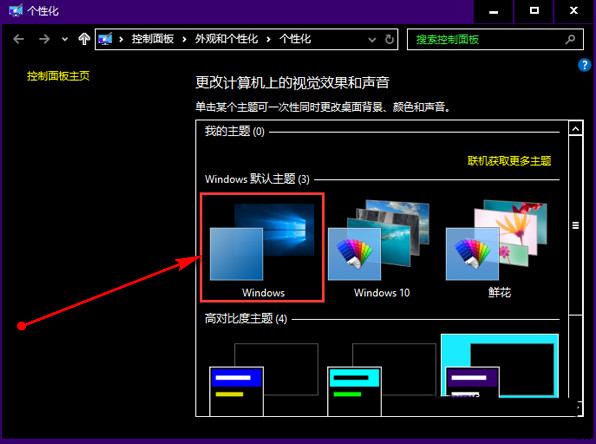Screen dimensions: 596x444
Task: Refresh the address bar location
Action: pos(389,39)
